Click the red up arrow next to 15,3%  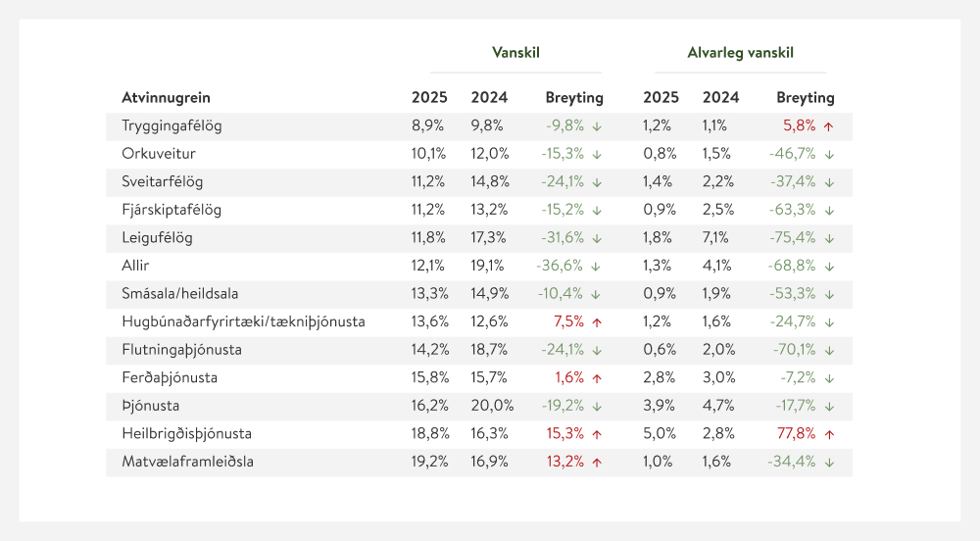[x=597, y=433]
